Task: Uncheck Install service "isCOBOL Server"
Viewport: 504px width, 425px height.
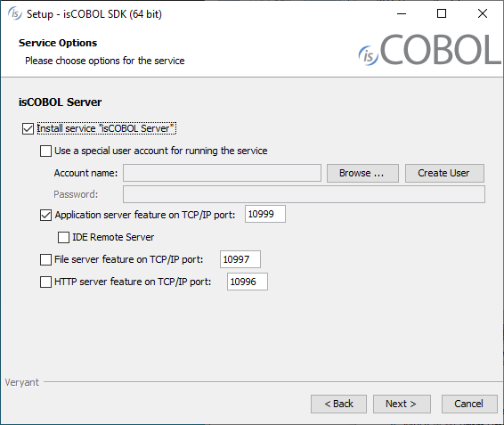Action: [28, 128]
